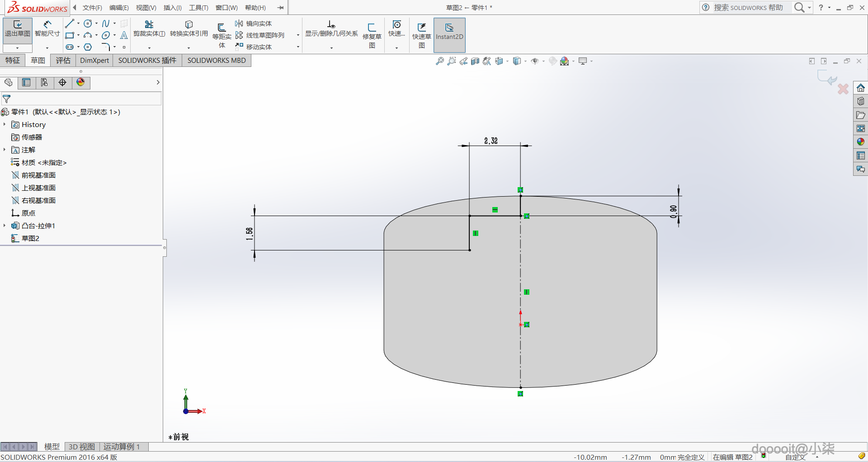The image size is (868, 462).
Task: Expand the 凸台-拉伸1 feature node
Action: 5,226
